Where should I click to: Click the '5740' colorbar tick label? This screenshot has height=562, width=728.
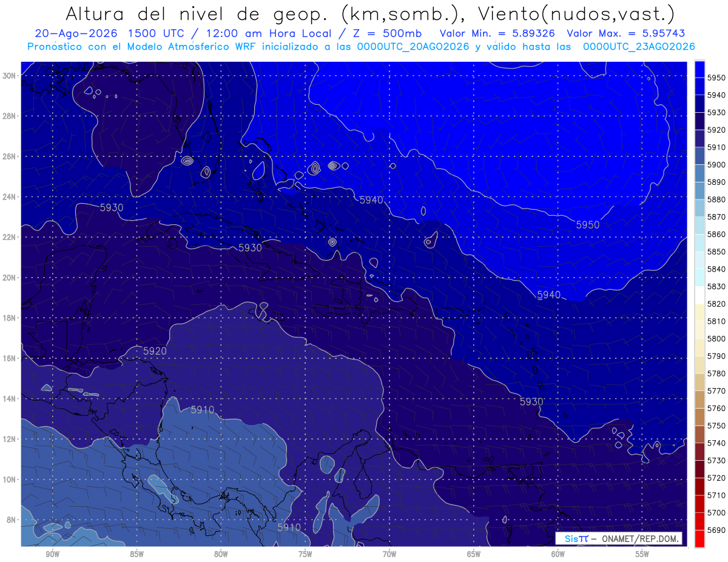coord(716,443)
